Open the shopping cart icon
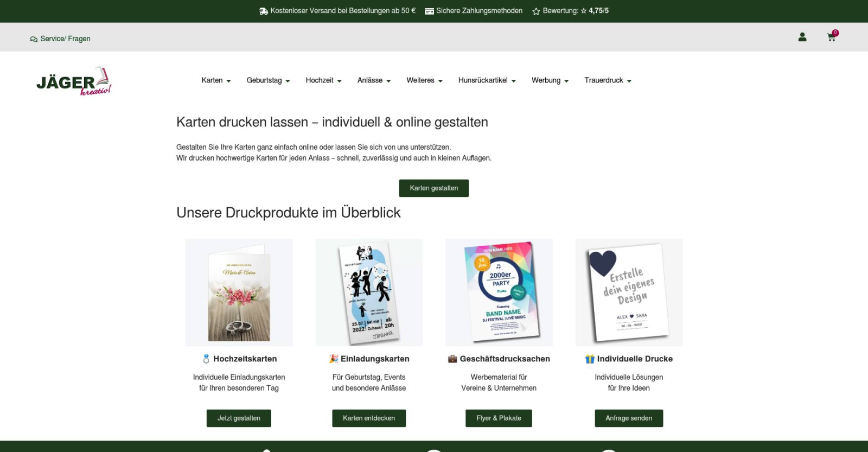868x452 pixels. click(832, 37)
